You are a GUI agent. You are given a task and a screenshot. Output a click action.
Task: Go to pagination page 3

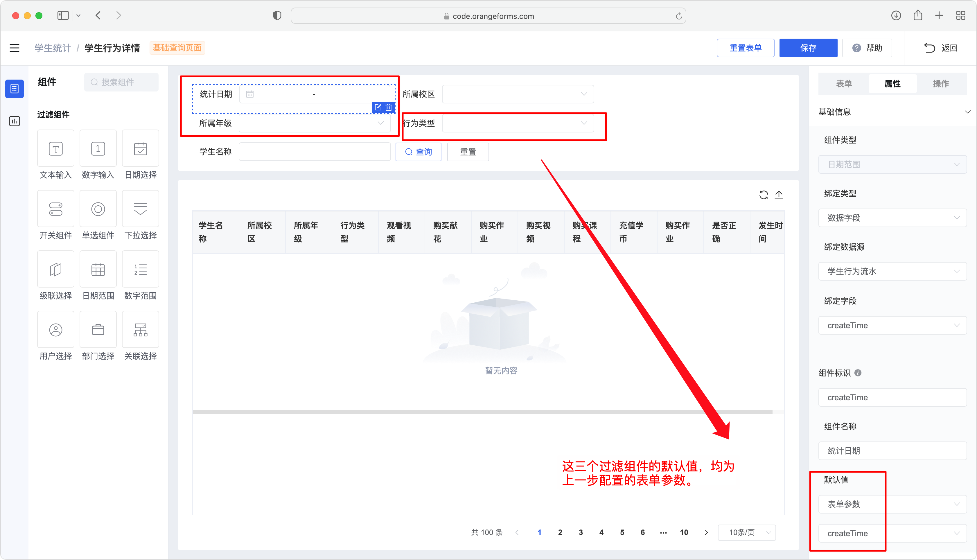tap(581, 532)
